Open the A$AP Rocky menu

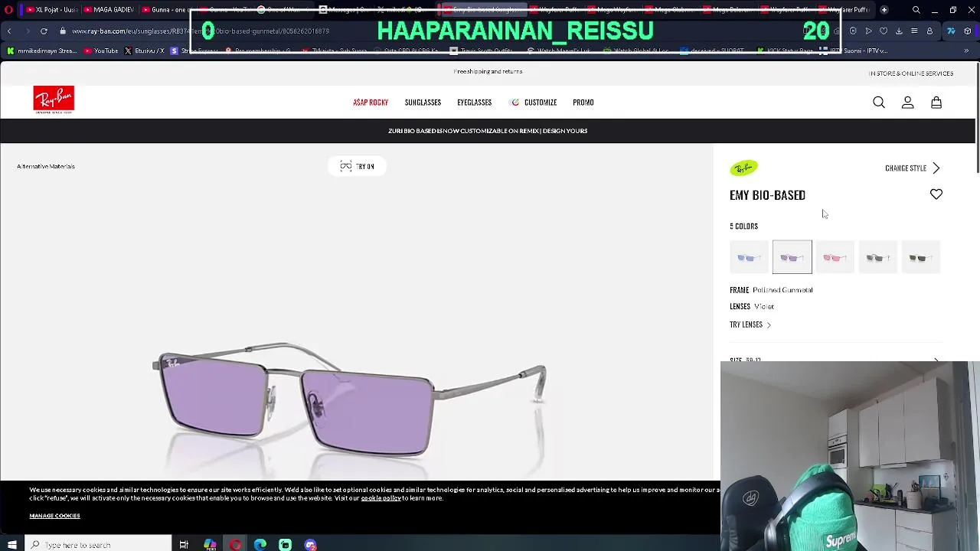pos(371,103)
